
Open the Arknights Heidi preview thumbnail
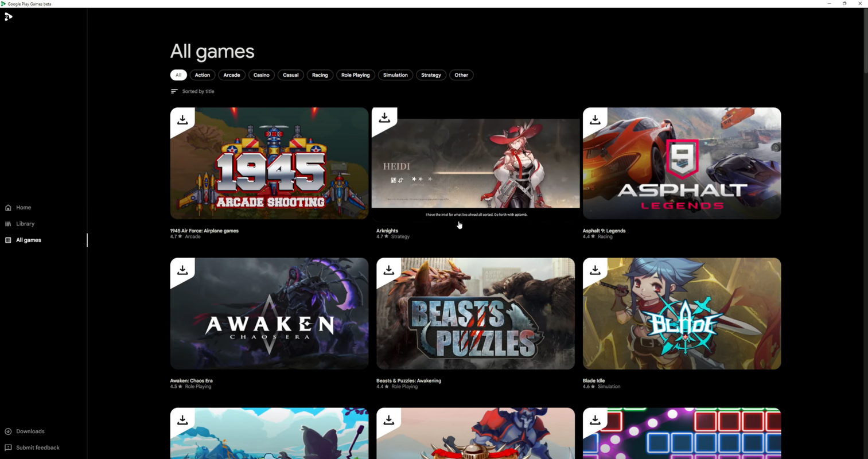(x=476, y=164)
